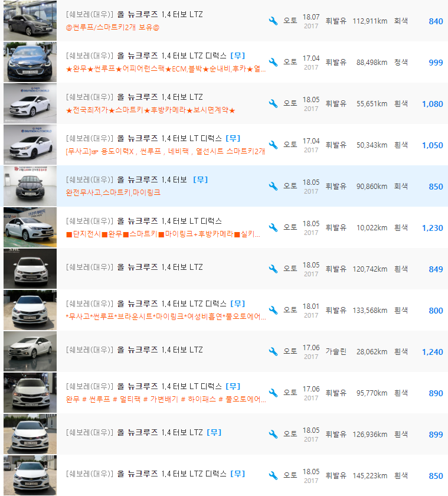This screenshot has width=448, height=496.
Task: Click the price 800
Action: pyautogui.click(x=436, y=311)
